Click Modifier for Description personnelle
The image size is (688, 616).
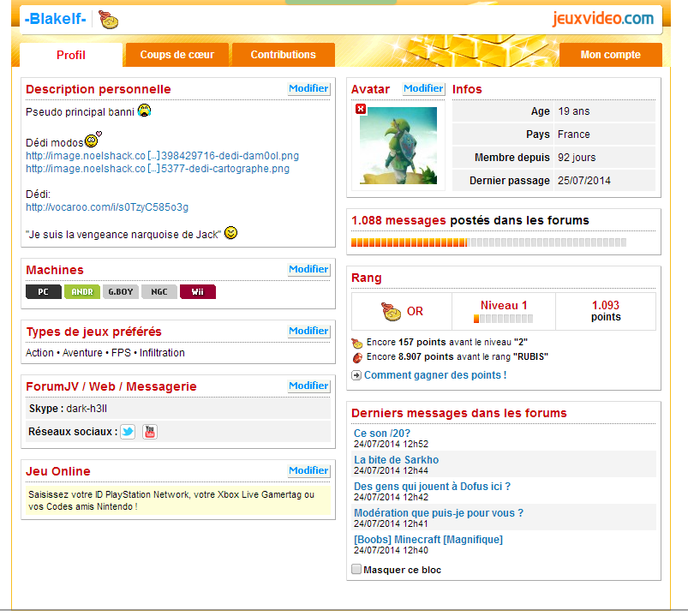coord(308,89)
